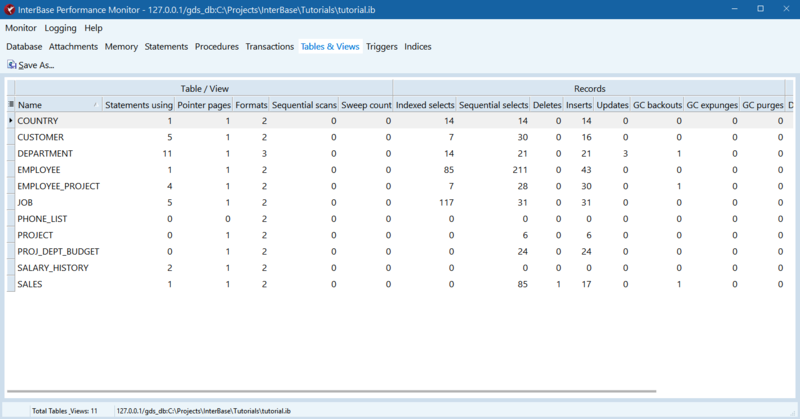The width and height of the screenshot is (800, 419).
Task: Switch to the Triggers tab
Action: [x=382, y=46]
